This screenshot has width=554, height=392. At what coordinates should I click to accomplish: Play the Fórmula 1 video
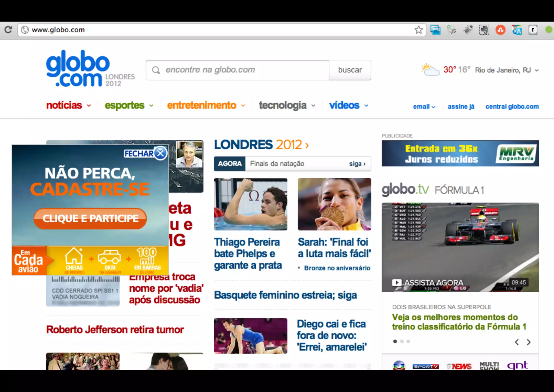(397, 283)
